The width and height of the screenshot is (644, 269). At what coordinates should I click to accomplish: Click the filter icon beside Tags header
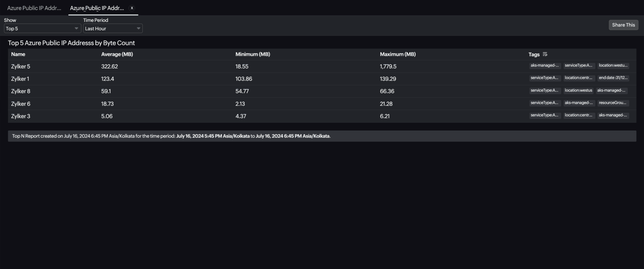pyautogui.click(x=545, y=54)
